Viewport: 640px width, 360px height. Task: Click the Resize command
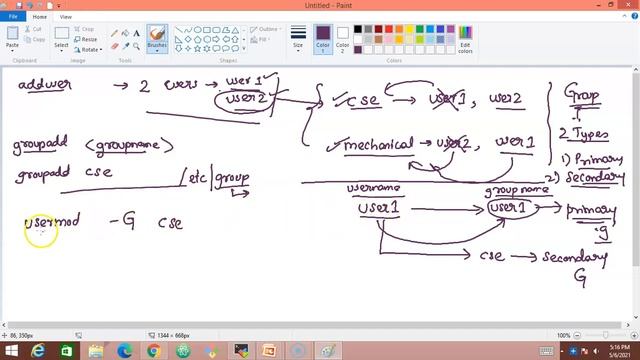point(86,39)
